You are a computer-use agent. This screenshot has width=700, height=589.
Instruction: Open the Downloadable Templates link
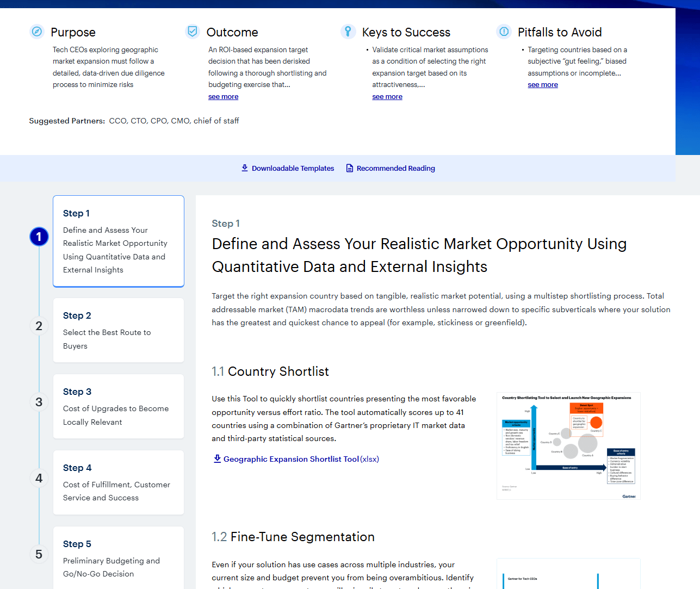[293, 169]
